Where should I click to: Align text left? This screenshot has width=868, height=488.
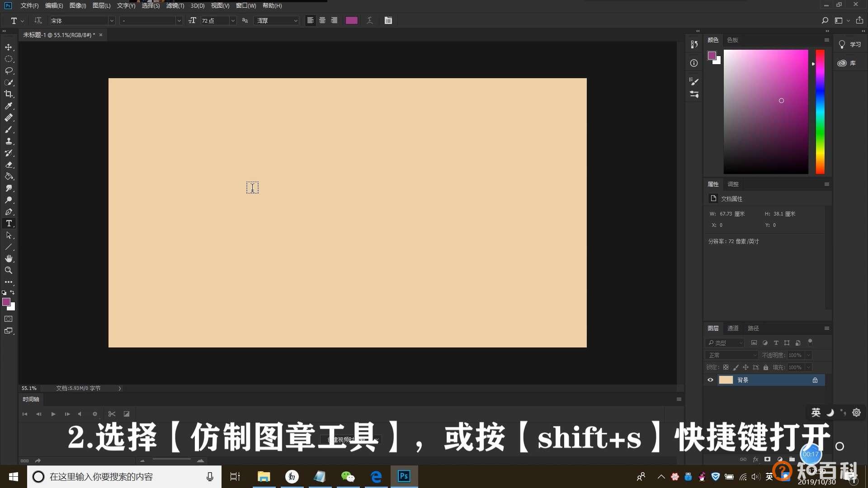click(x=310, y=20)
